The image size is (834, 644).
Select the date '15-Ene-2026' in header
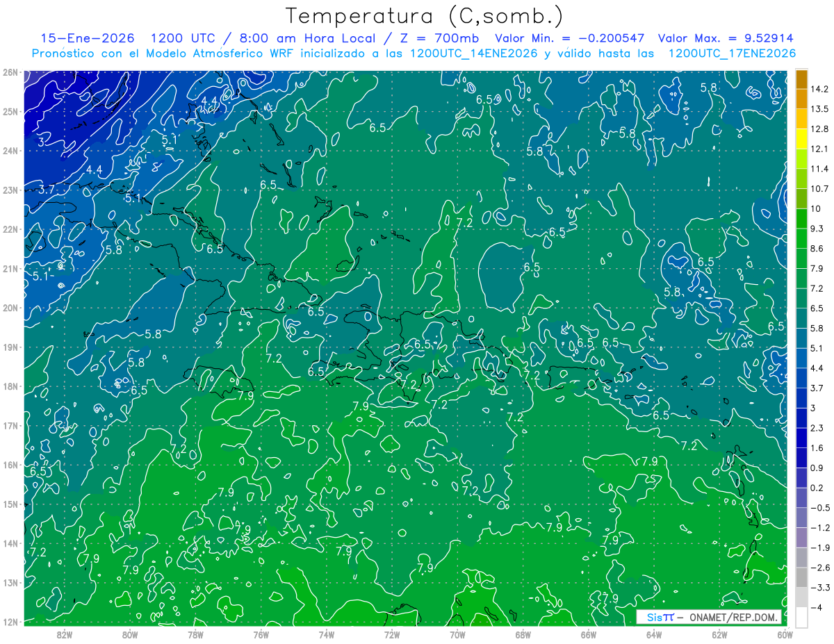coord(86,38)
